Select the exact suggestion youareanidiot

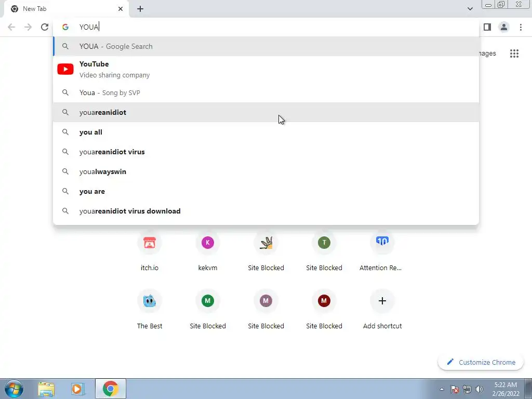(266, 112)
